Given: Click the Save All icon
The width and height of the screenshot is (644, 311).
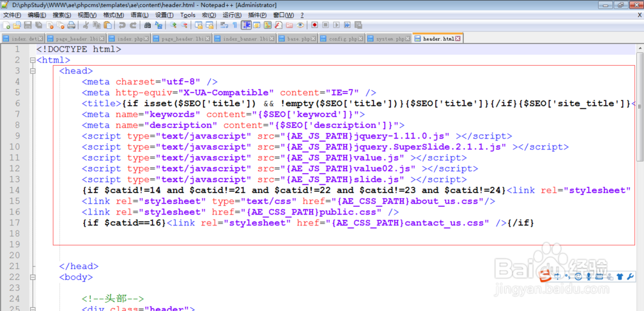Looking at the screenshot, I should (x=39, y=25).
